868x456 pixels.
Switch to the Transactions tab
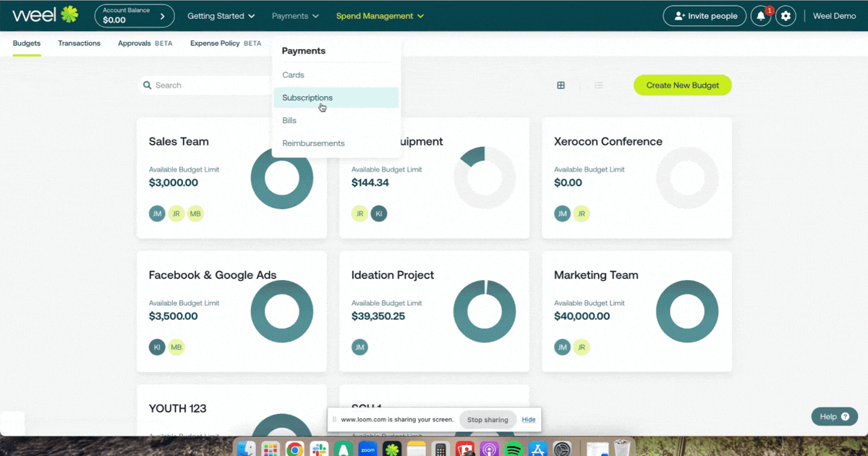click(79, 43)
